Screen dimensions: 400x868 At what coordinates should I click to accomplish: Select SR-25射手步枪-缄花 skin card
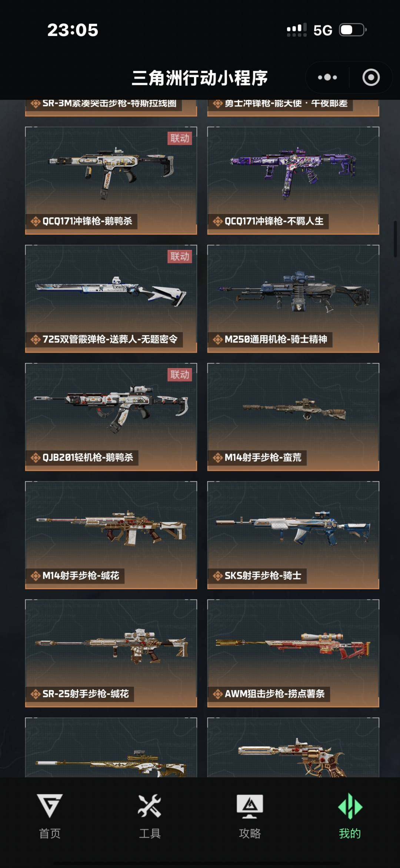111,653
